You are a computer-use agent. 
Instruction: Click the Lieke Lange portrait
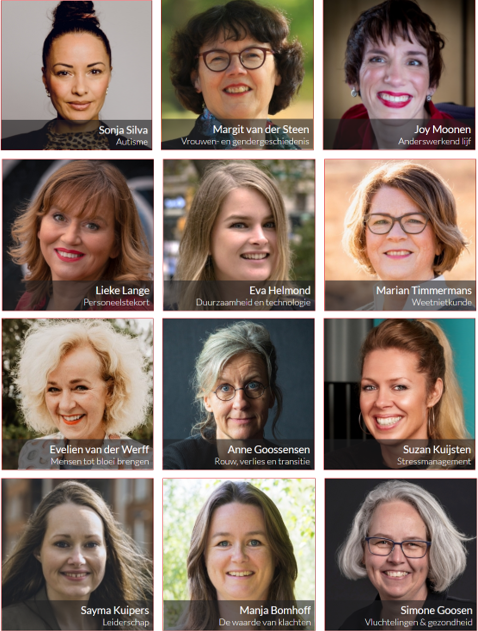(78, 235)
